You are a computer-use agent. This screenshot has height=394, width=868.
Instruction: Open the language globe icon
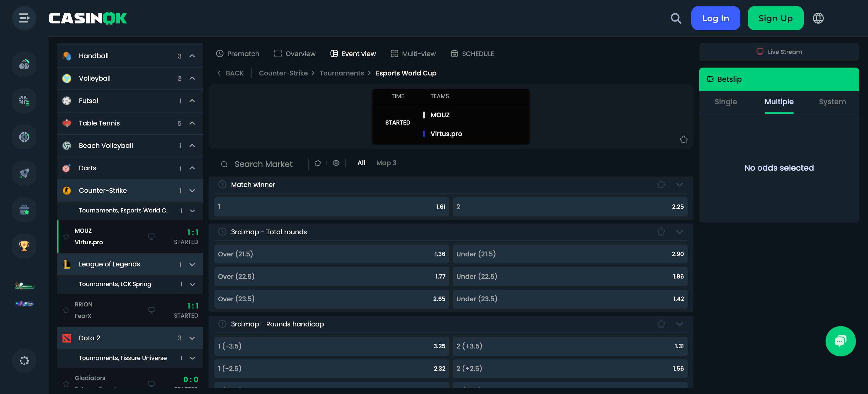818,18
